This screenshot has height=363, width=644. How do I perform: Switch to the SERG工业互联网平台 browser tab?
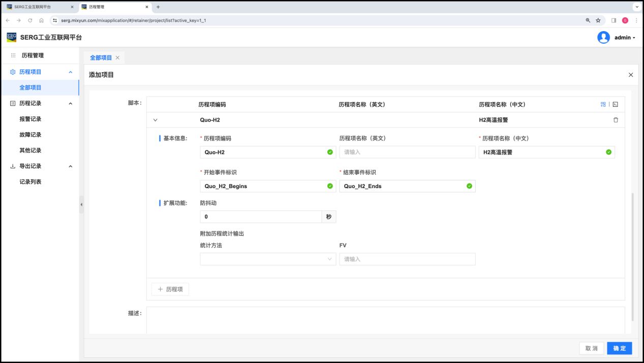click(x=37, y=7)
